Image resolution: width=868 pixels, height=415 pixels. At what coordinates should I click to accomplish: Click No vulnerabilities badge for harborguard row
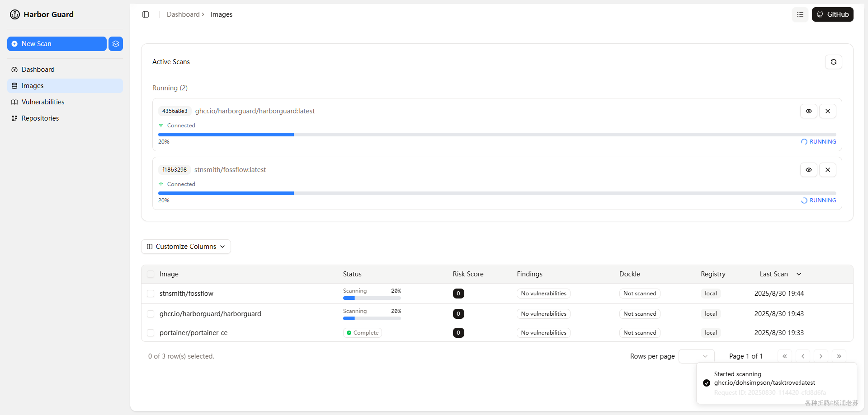[543, 314]
